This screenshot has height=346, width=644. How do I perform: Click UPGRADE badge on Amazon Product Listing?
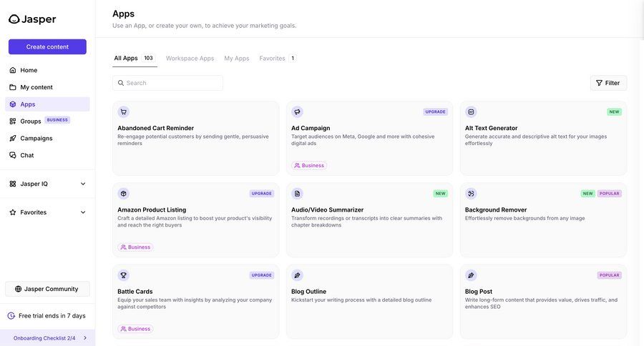(x=262, y=193)
